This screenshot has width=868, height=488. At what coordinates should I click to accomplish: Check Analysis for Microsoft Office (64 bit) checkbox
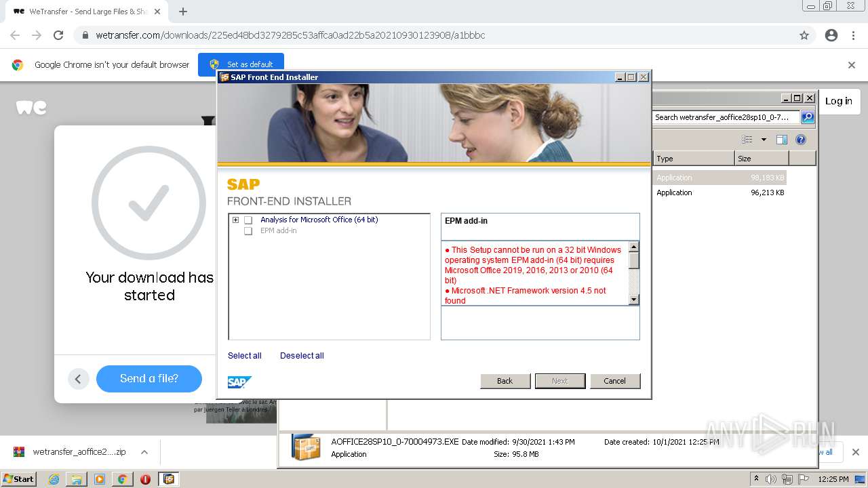point(248,220)
